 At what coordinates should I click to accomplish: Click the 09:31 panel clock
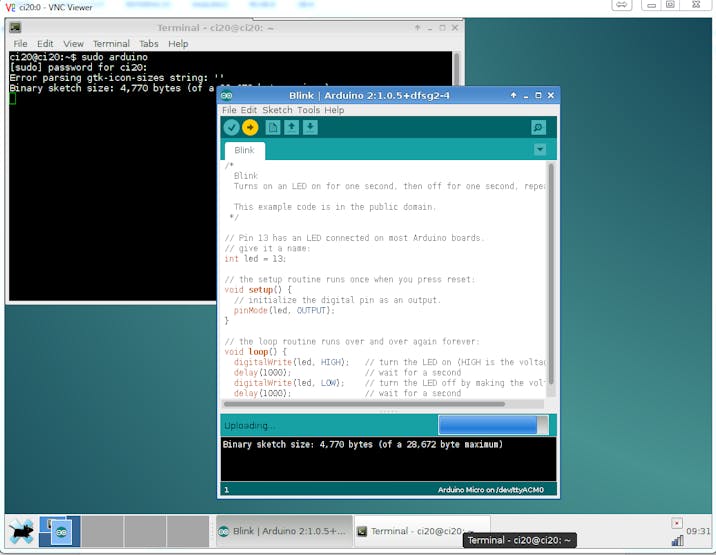click(698, 531)
